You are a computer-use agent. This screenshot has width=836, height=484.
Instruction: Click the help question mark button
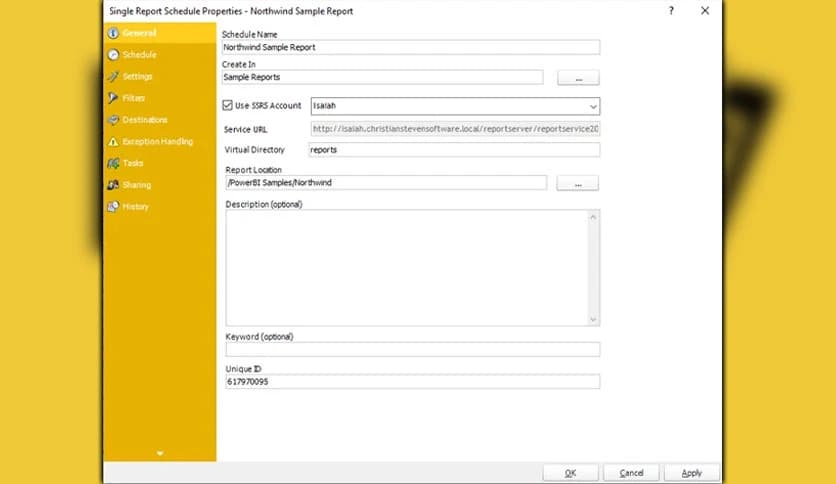(x=671, y=11)
